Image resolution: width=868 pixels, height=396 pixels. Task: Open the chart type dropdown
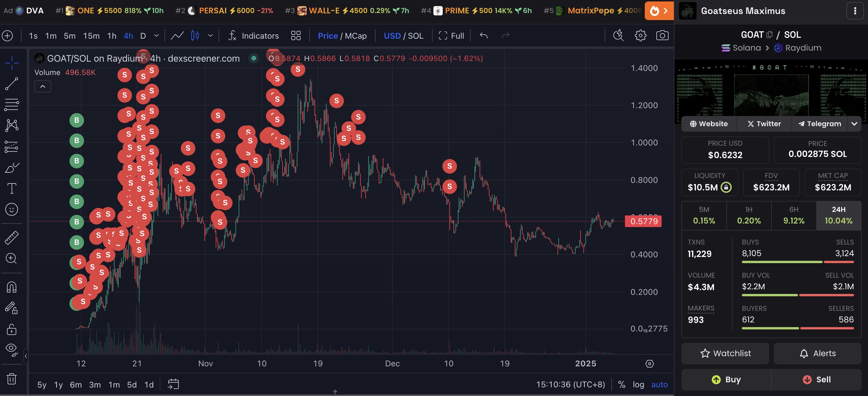click(211, 36)
